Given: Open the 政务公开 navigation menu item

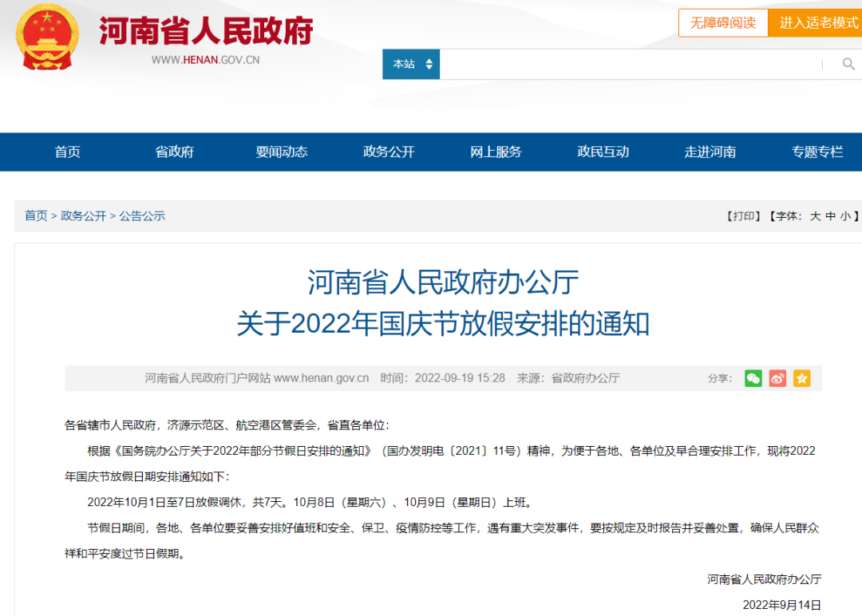Looking at the screenshot, I should [x=389, y=152].
